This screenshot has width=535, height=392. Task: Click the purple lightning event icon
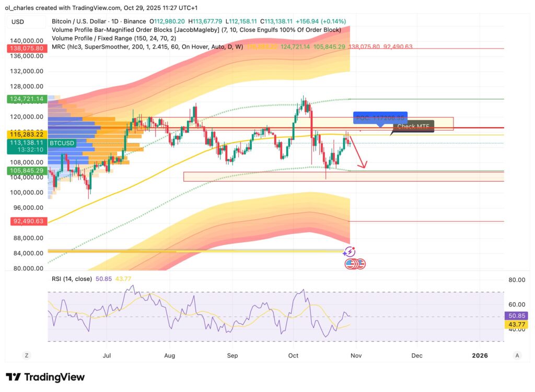pyautogui.click(x=348, y=252)
